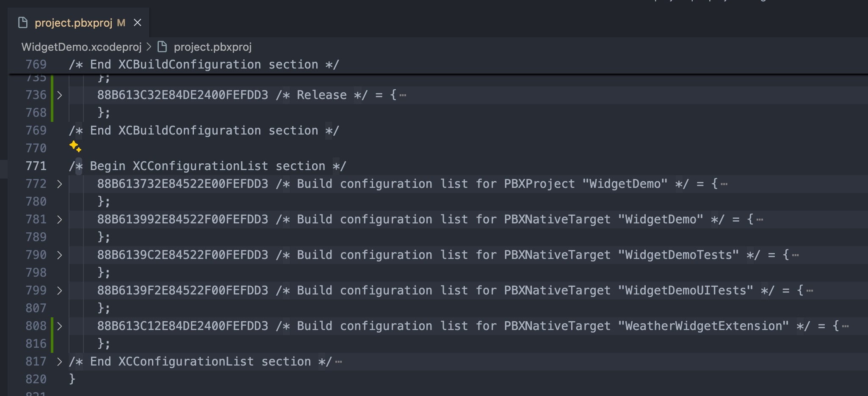Screen dimensions: 868x396
Task: Click the project.pbxproj breadcrumb item
Action: point(213,47)
